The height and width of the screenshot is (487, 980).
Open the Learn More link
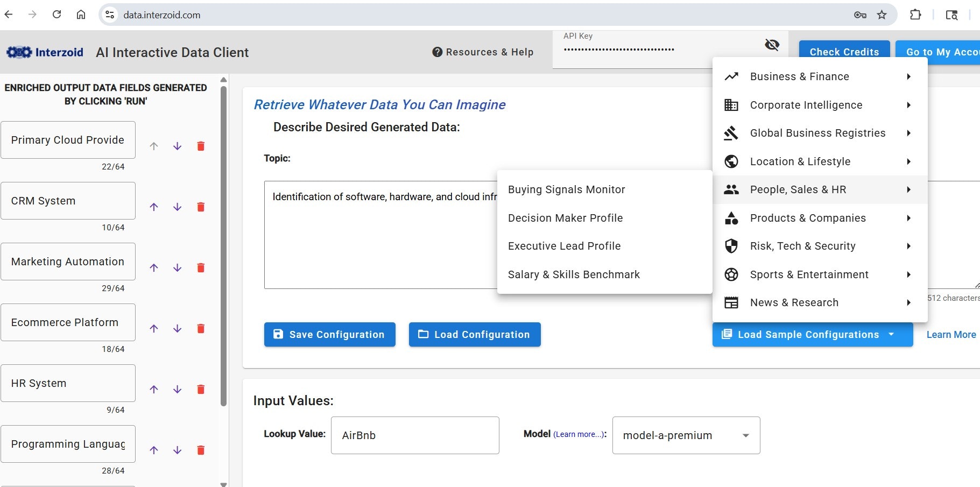pos(950,334)
